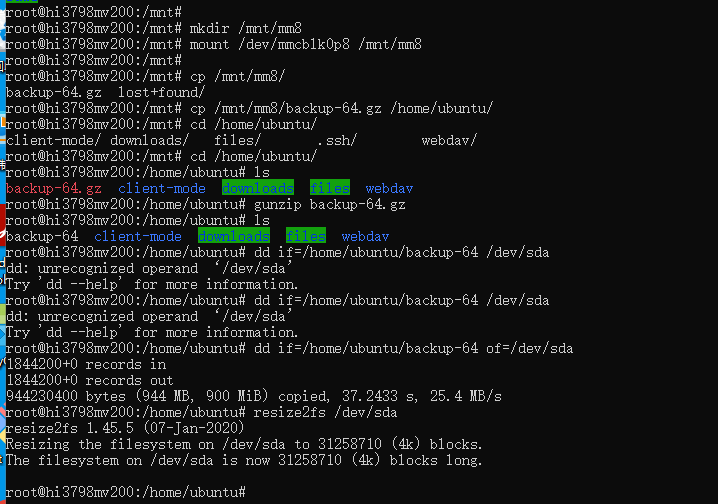Click the uncolored backup-64 name after gunzip

(42, 237)
